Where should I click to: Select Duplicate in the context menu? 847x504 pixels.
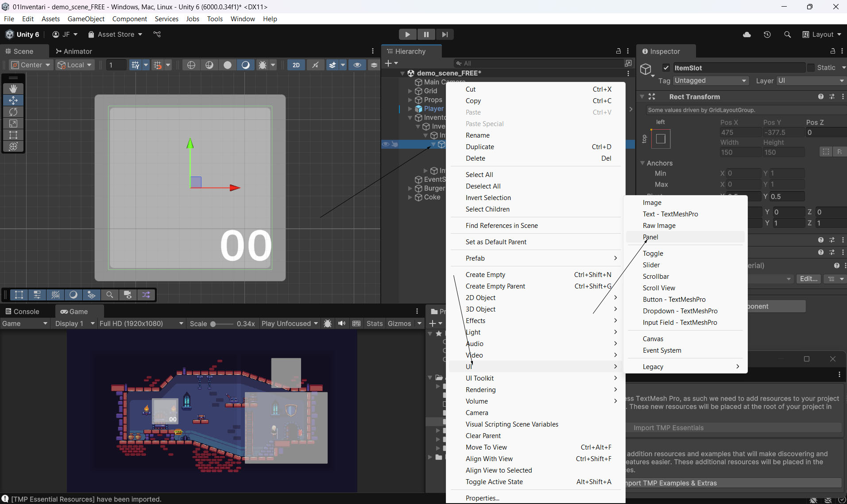(480, 147)
